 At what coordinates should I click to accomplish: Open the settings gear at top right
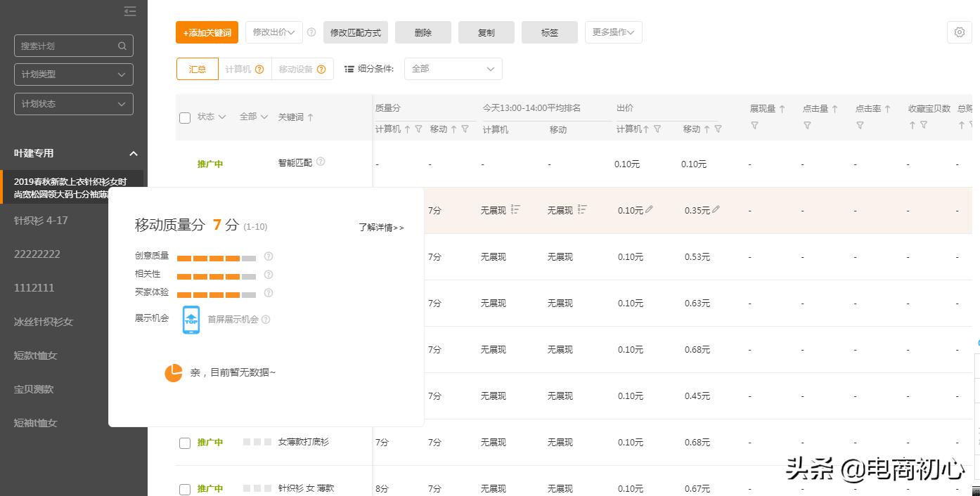point(959,32)
